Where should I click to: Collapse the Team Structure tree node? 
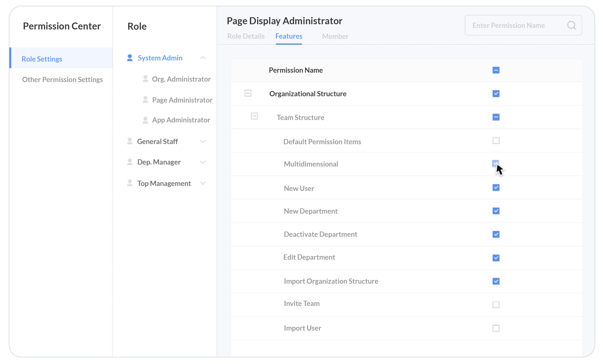pos(254,116)
